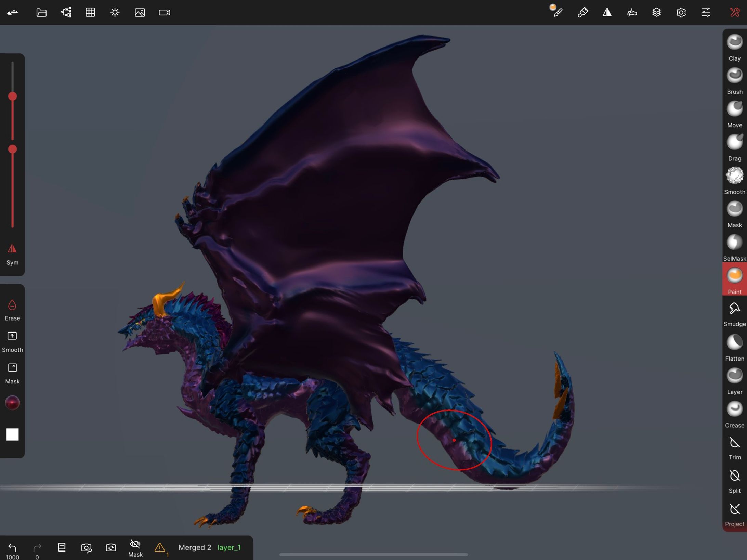
Task: Open the settings gear menu
Action: [681, 13]
